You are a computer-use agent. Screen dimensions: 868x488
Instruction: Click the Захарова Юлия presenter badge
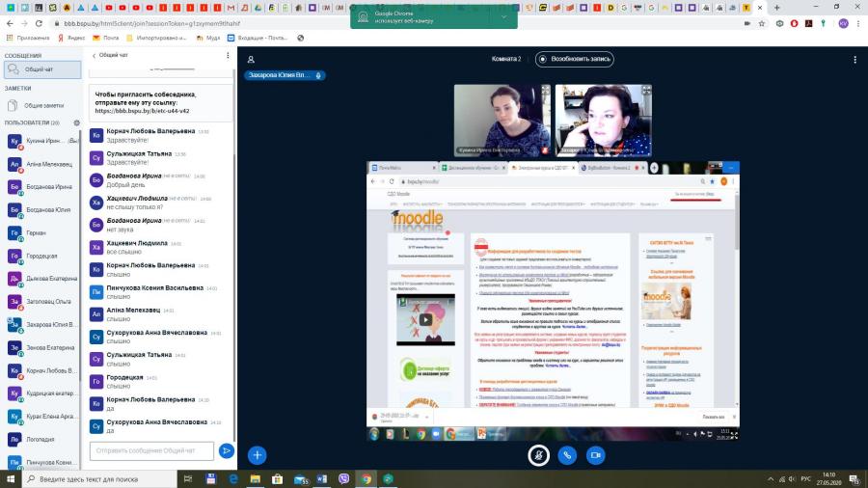(285, 75)
